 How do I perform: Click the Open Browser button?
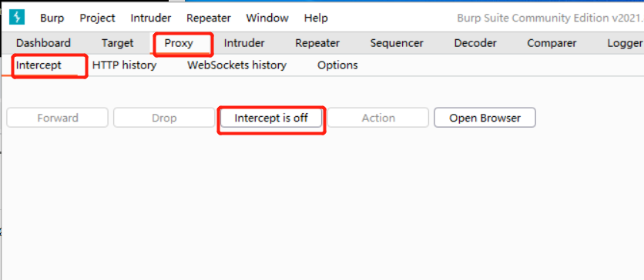point(485,118)
